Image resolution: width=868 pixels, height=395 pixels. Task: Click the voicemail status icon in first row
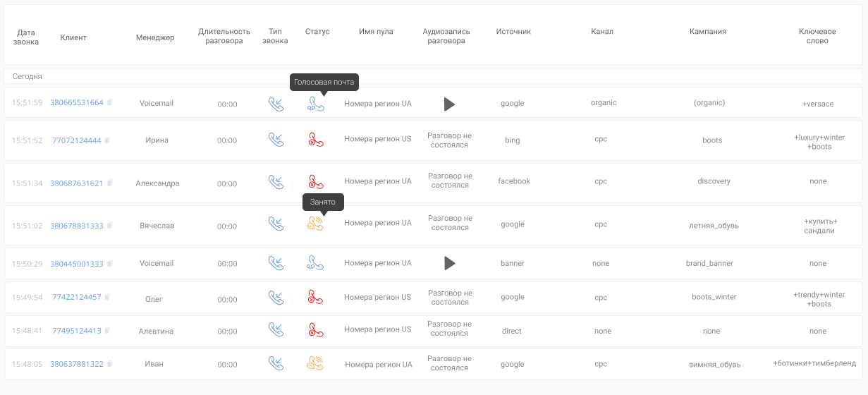[x=316, y=104]
